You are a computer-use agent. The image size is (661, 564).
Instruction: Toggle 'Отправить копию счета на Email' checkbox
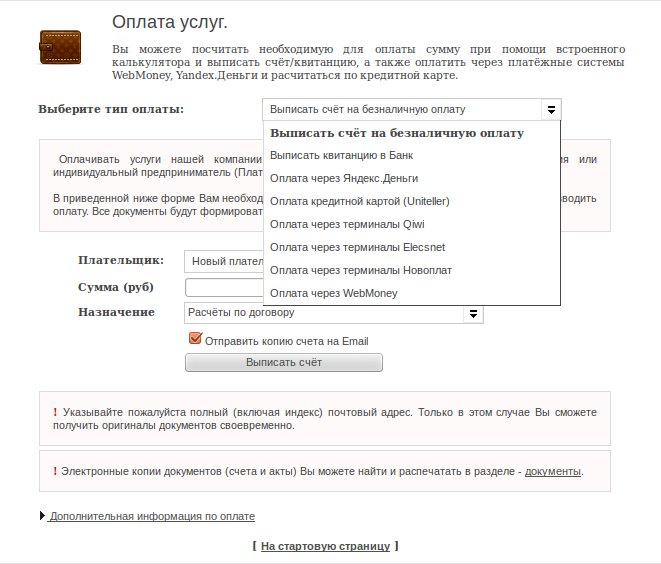(196, 340)
